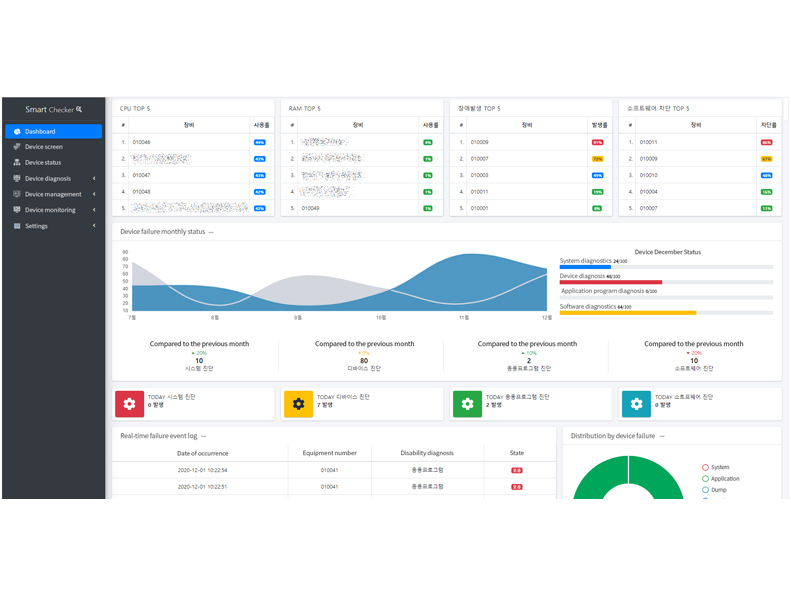The image size is (791, 593).
Task: Click the Device status sidebar icon
Action: click(17, 162)
